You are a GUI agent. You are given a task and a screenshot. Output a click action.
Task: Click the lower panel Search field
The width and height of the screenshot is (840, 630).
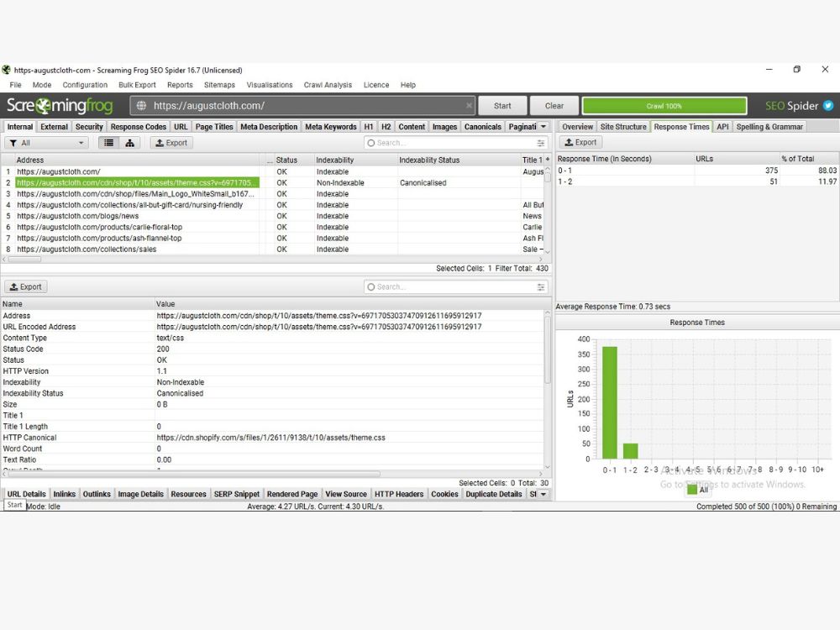coord(455,287)
